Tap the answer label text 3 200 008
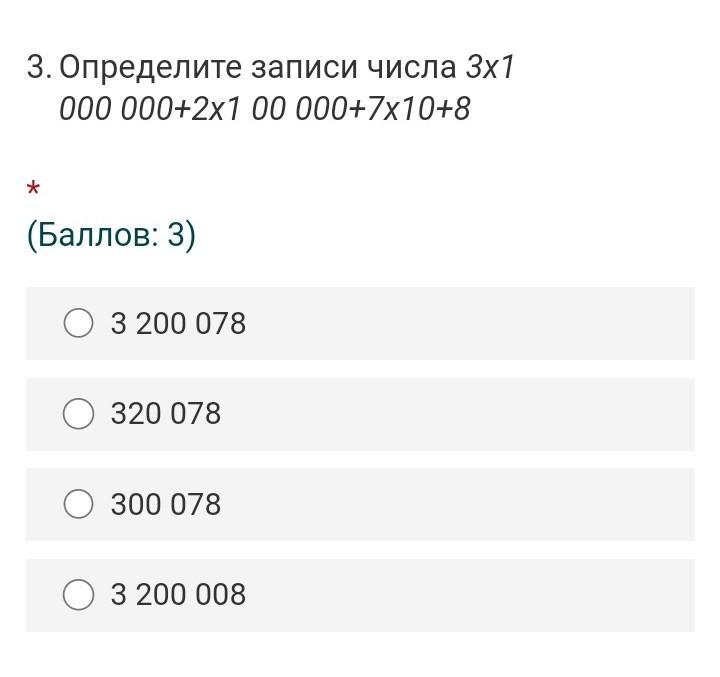Image resolution: width=720 pixels, height=677 pixels. [178, 594]
